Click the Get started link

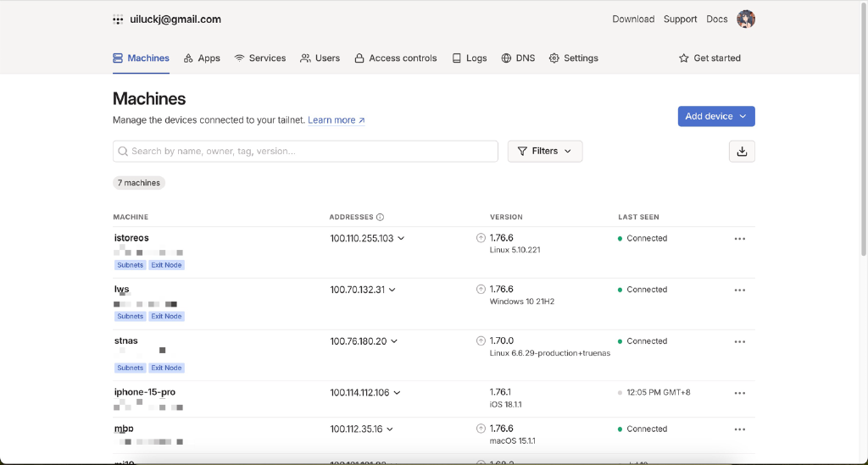pyautogui.click(x=709, y=58)
